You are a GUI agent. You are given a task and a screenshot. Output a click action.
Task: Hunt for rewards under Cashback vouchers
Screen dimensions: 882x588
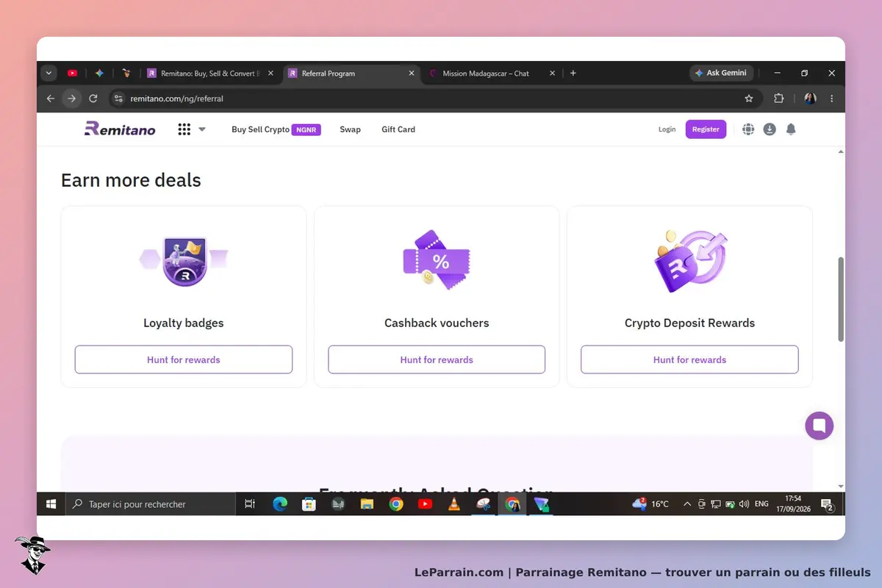point(437,359)
